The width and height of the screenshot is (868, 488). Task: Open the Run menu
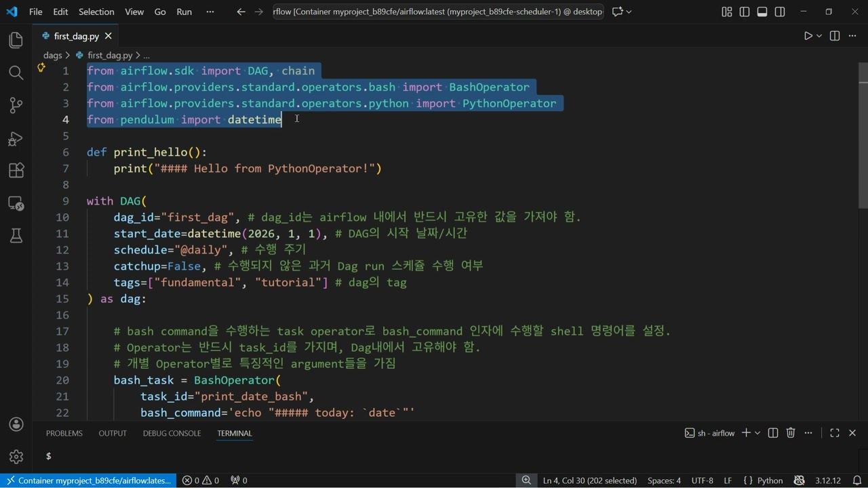[184, 12]
